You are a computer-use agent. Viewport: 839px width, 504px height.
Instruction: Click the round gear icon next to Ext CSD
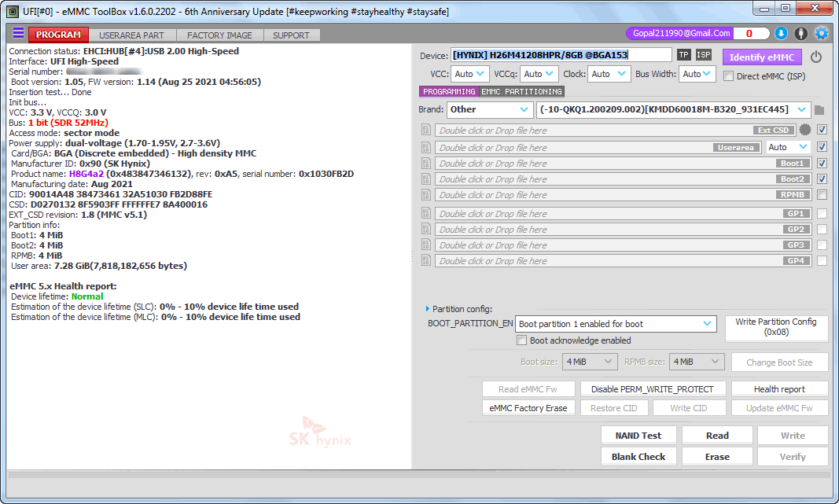804,130
